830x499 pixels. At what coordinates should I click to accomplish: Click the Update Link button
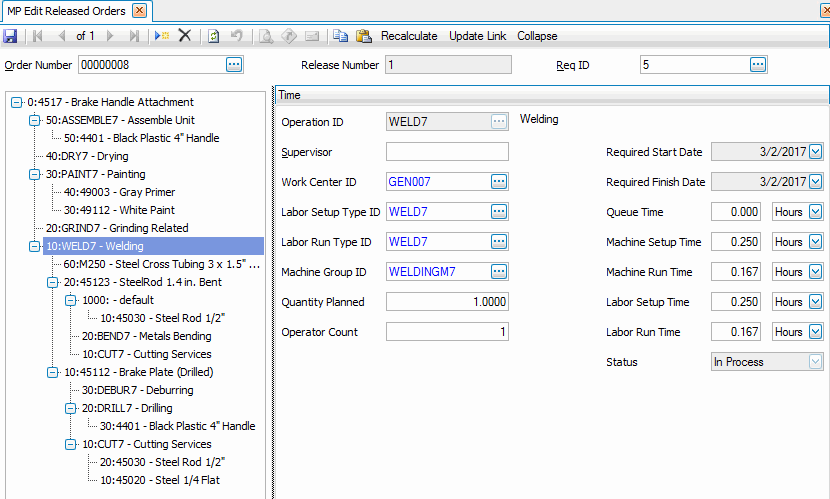(477, 36)
